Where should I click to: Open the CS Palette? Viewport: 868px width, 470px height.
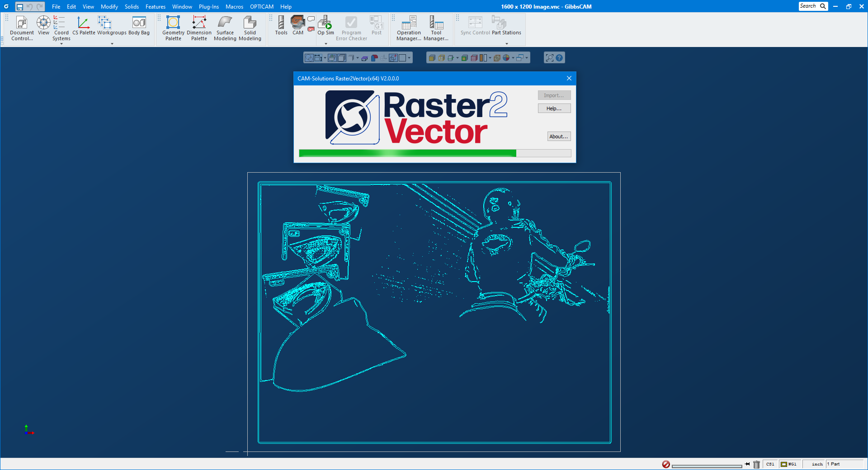pos(84,25)
